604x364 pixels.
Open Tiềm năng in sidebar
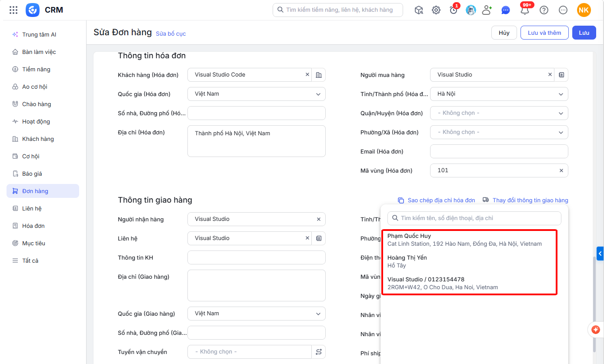[43, 69]
